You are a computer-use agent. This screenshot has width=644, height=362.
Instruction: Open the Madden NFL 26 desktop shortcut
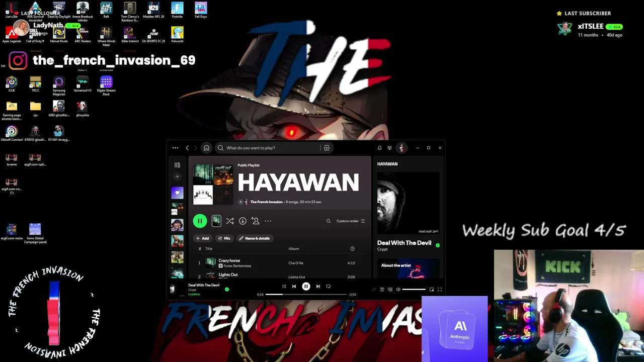(x=153, y=11)
